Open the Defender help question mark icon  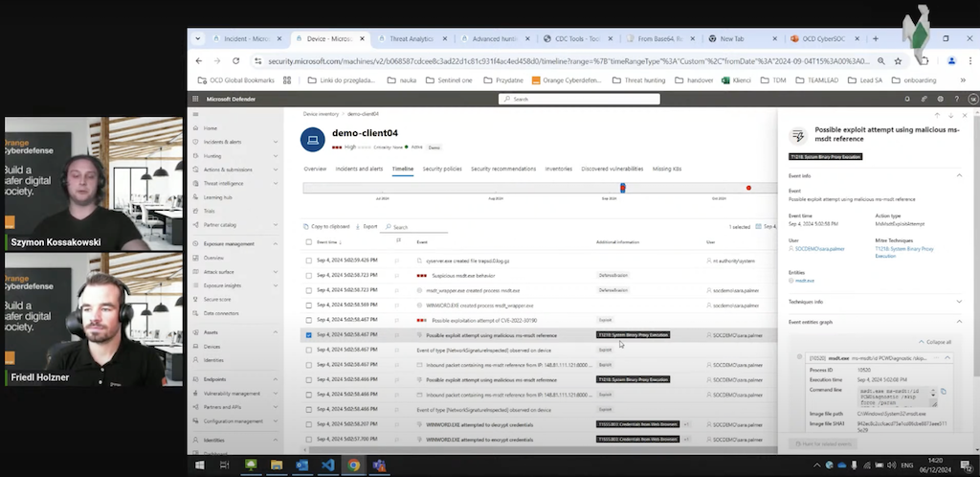pos(957,99)
